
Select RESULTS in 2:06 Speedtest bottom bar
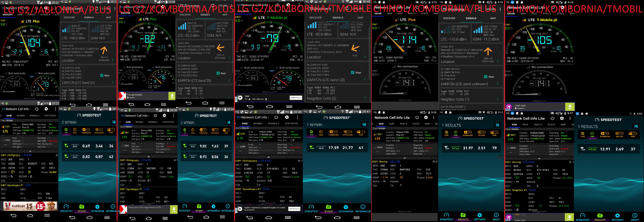pos(600,217)
